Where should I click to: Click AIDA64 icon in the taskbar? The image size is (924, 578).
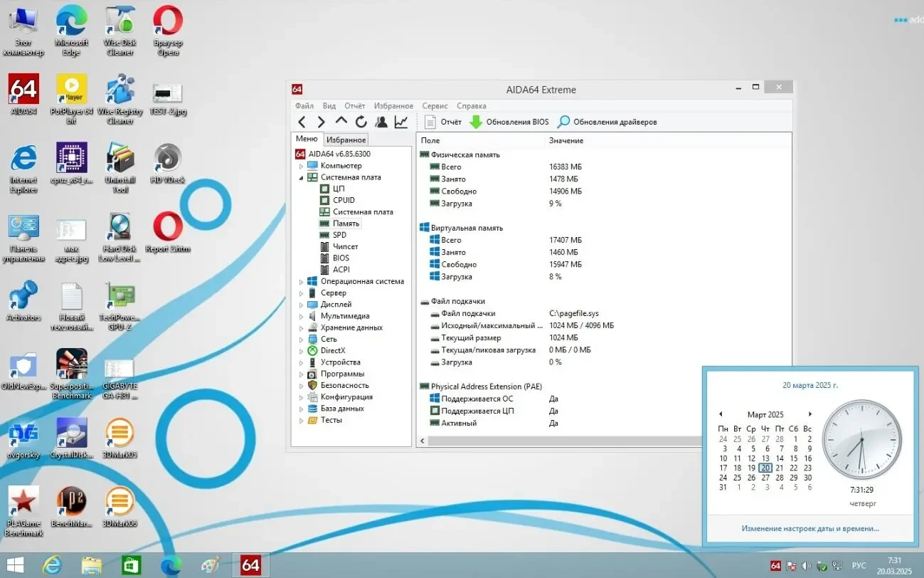click(250, 565)
